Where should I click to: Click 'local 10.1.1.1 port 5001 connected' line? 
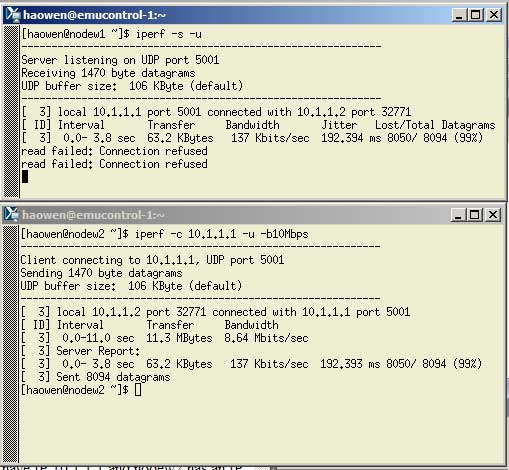coord(216,112)
